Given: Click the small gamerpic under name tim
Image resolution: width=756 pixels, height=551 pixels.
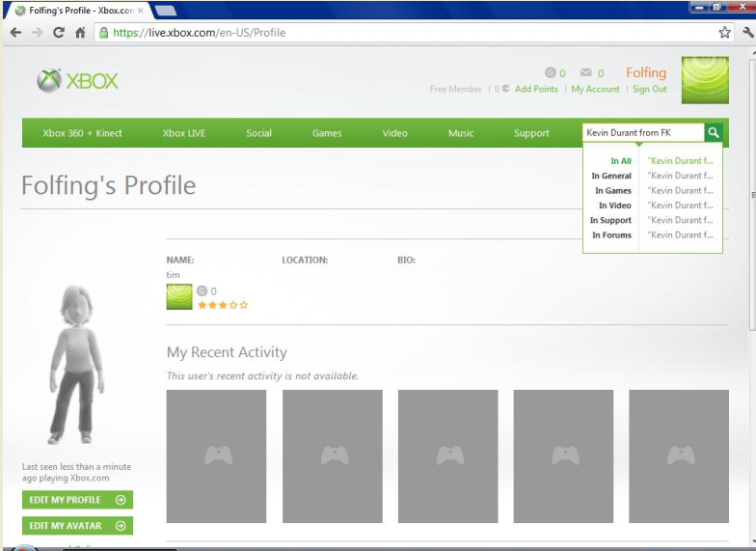Looking at the screenshot, I should 179,296.
